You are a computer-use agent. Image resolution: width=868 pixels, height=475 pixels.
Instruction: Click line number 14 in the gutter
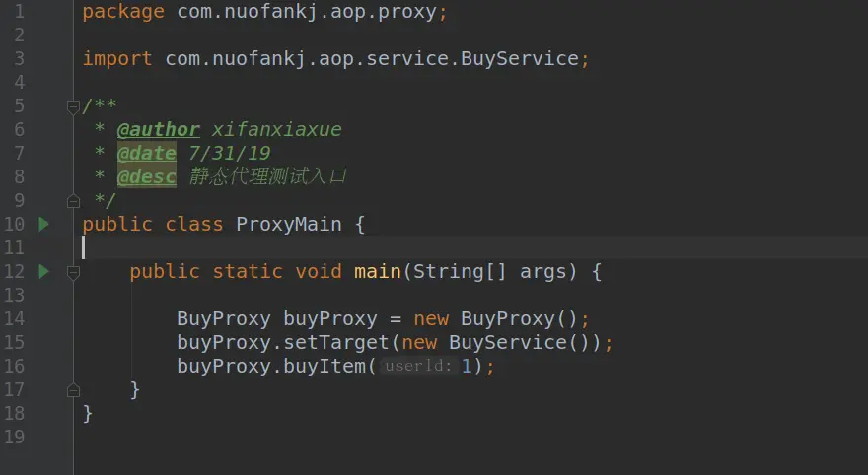14,318
